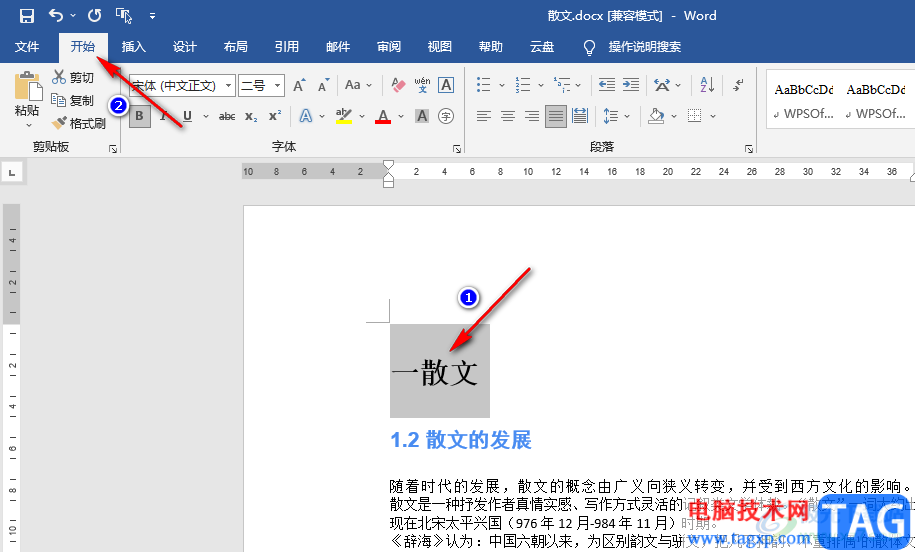Open line spacing options
This screenshot has width=915, height=552.
pyautogui.click(x=610, y=116)
